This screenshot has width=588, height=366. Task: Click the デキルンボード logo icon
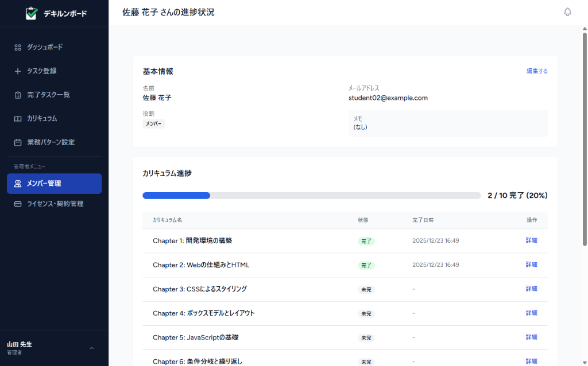pos(32,13)
